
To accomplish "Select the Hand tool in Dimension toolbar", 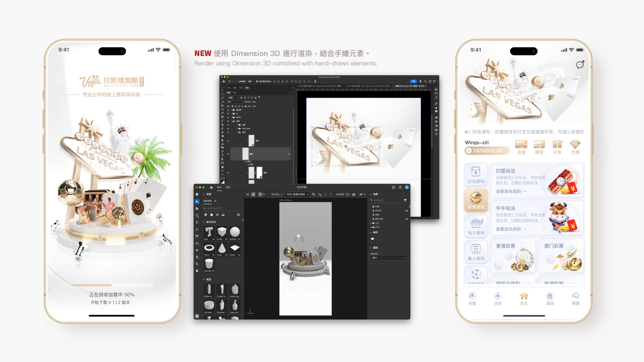I will pyautogui.click(x=197, y=271).
